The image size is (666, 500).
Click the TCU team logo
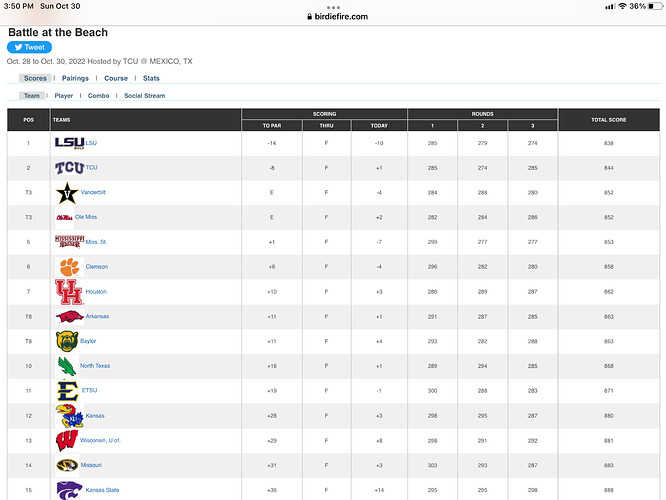coord(70,168)
